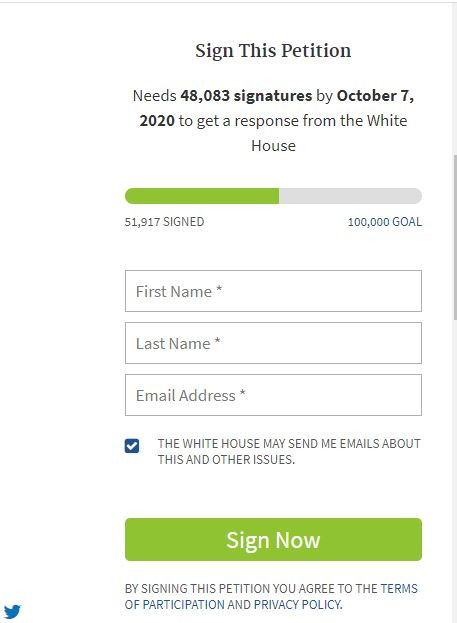Open the Privacy Policy link
Screen dimensions: 457x623
click(298, 605)
